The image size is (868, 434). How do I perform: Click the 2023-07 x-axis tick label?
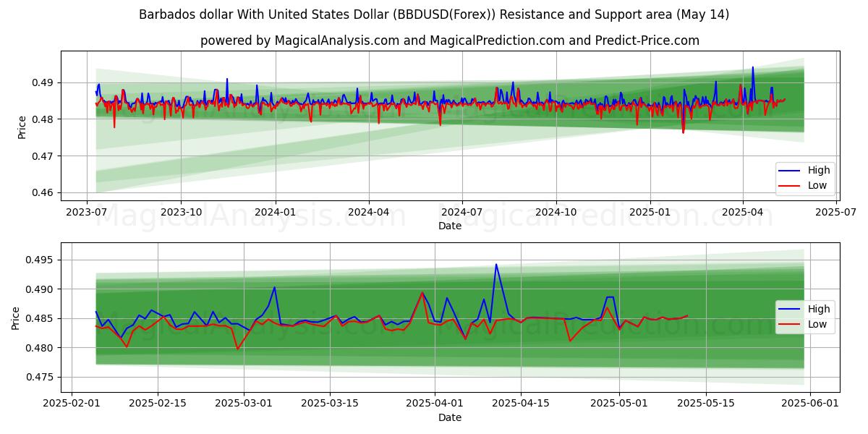pyautogui.click(x=88, y=213)
